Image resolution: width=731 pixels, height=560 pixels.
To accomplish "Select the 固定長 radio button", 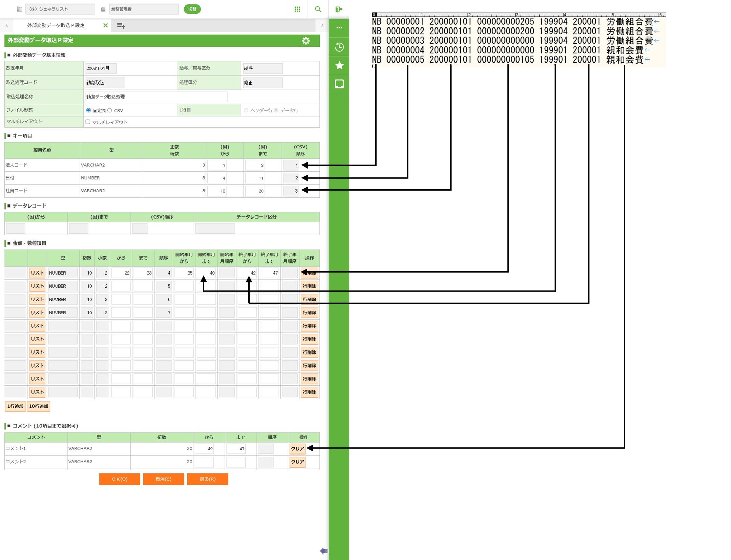I will coord(88,110).
